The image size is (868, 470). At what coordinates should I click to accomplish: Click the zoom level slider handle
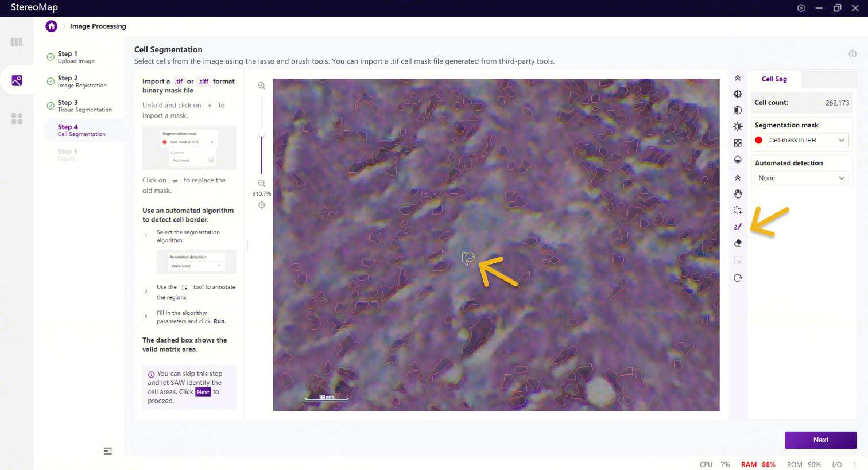[262, 134]
